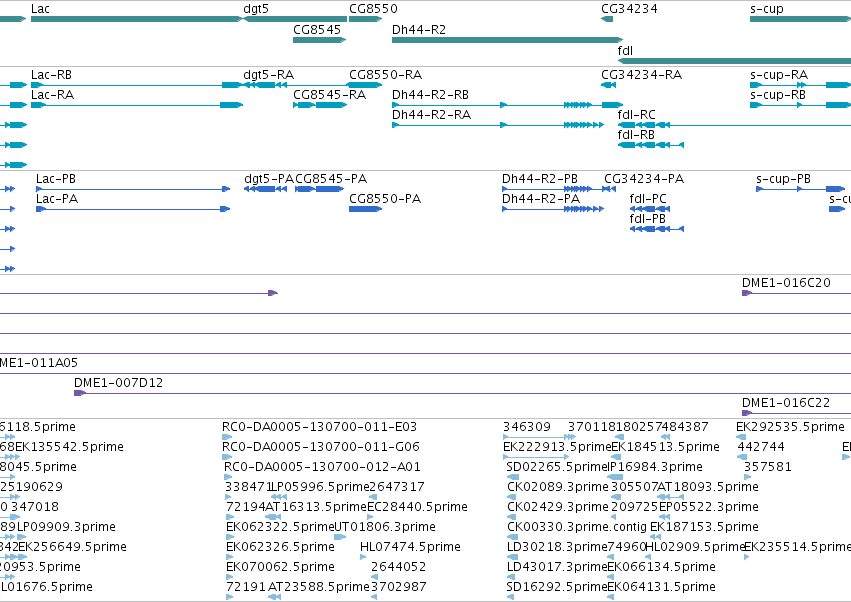Select the fdl-RB transcript
851x602 pixels.
651,145
